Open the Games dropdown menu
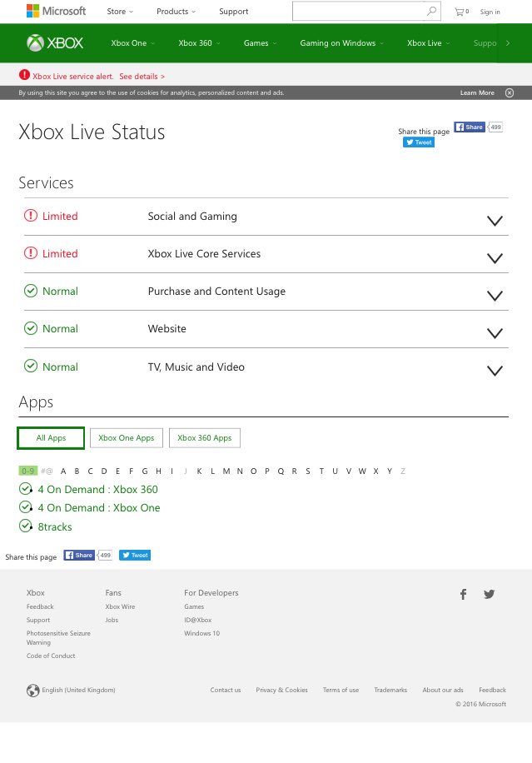The height and width of the screenshot is (763, 532). [x=260, y=42]
